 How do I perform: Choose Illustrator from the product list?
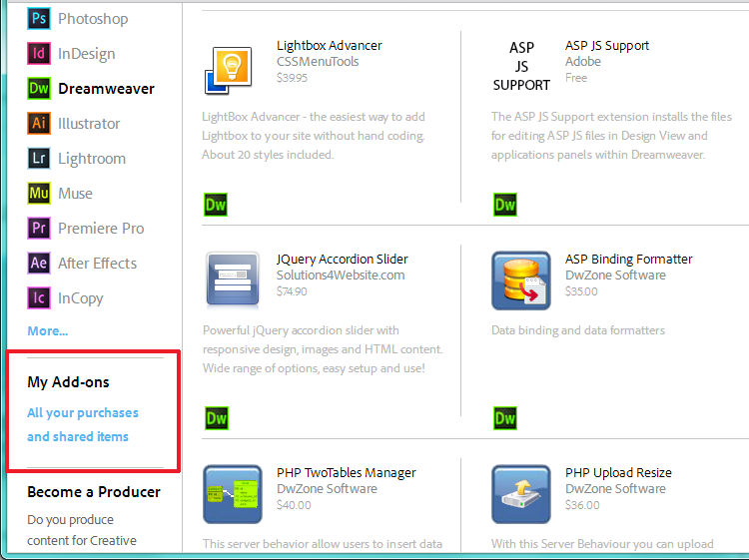point(89,124)
